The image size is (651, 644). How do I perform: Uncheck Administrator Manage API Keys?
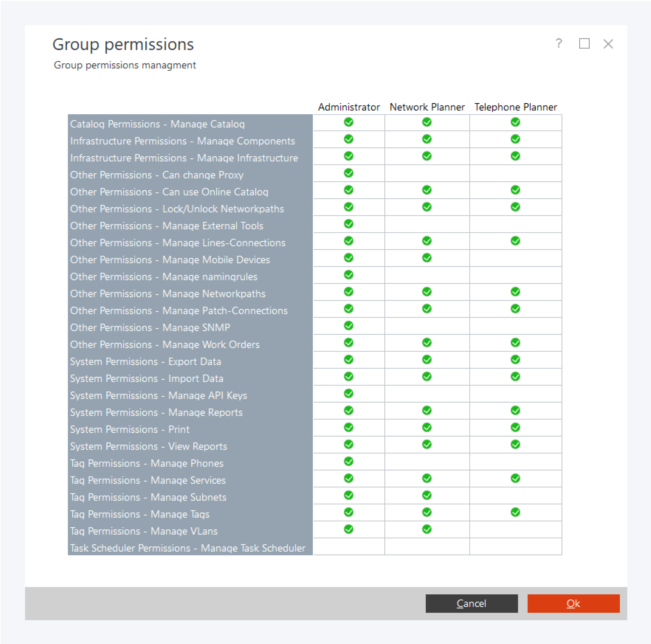coord(349,394)
